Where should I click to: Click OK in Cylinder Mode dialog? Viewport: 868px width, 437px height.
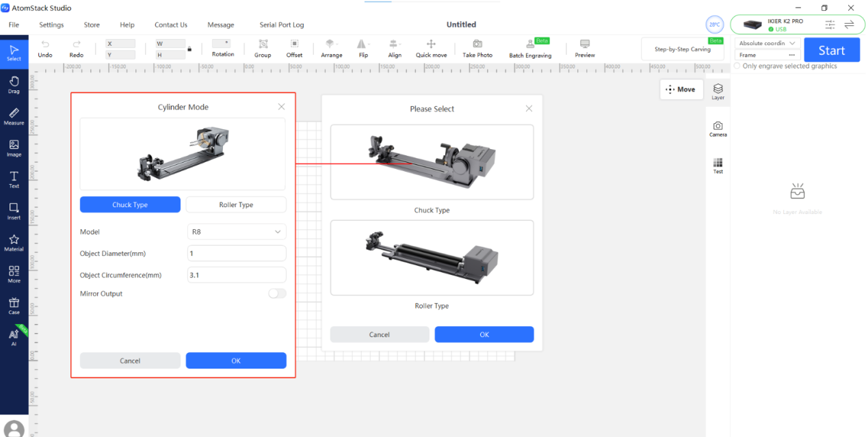pyautogui.click(x=236, y=360)
